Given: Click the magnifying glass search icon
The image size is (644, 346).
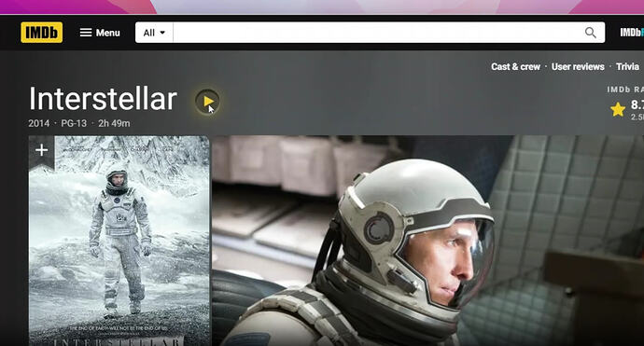Looking at the screenshot, I should [590, 33].
